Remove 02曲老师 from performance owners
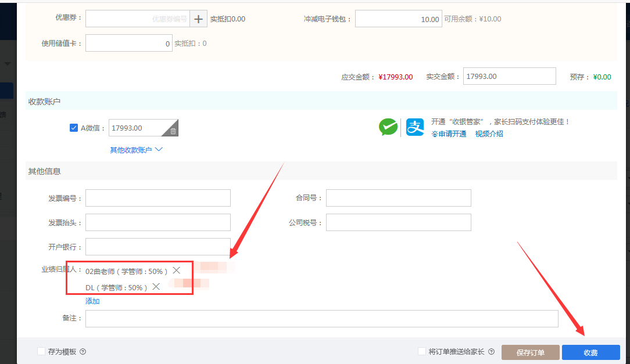This screenshot has width=630, height=364. point(176,271)
